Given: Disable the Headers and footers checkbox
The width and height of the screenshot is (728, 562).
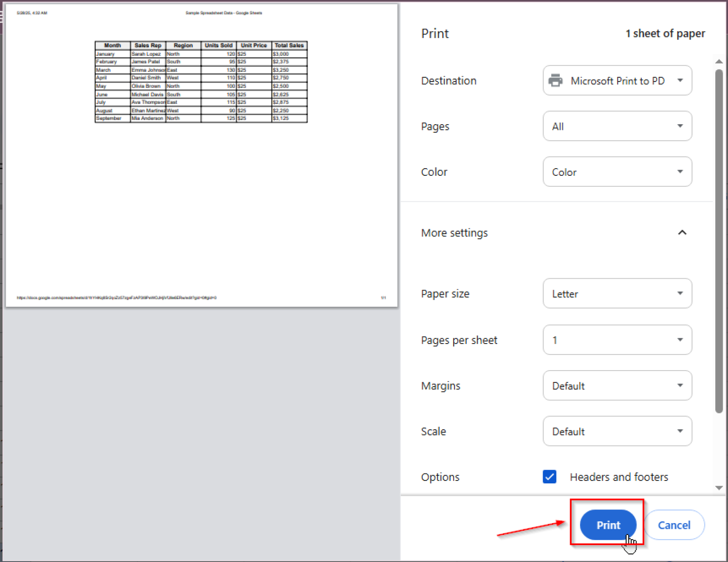Looking at the screenshot, I should pos(549,477).
